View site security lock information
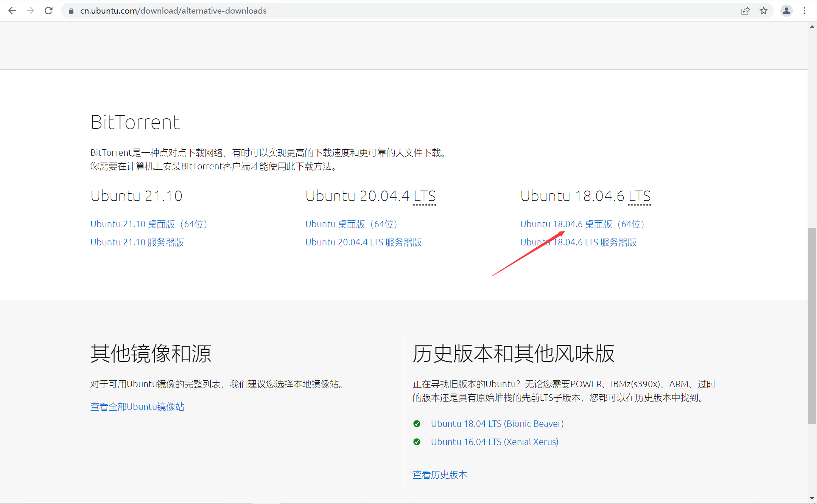 [x=71, y=11]
